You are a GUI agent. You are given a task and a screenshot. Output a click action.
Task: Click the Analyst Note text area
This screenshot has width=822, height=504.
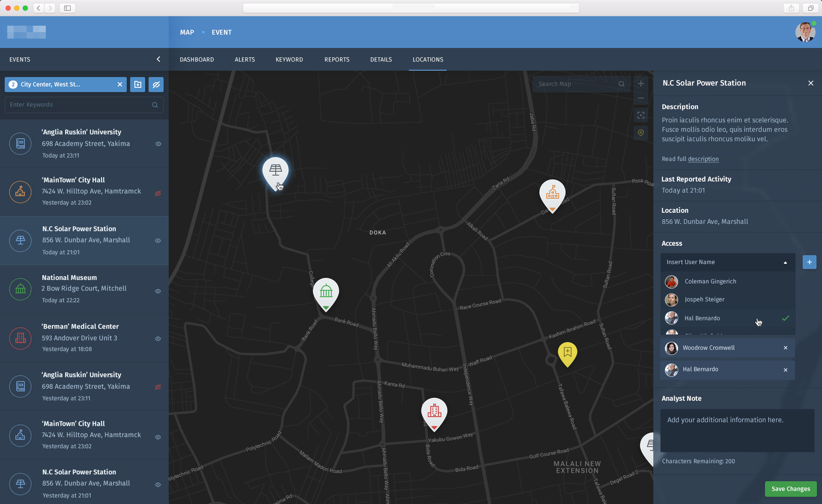click(737, 430)
